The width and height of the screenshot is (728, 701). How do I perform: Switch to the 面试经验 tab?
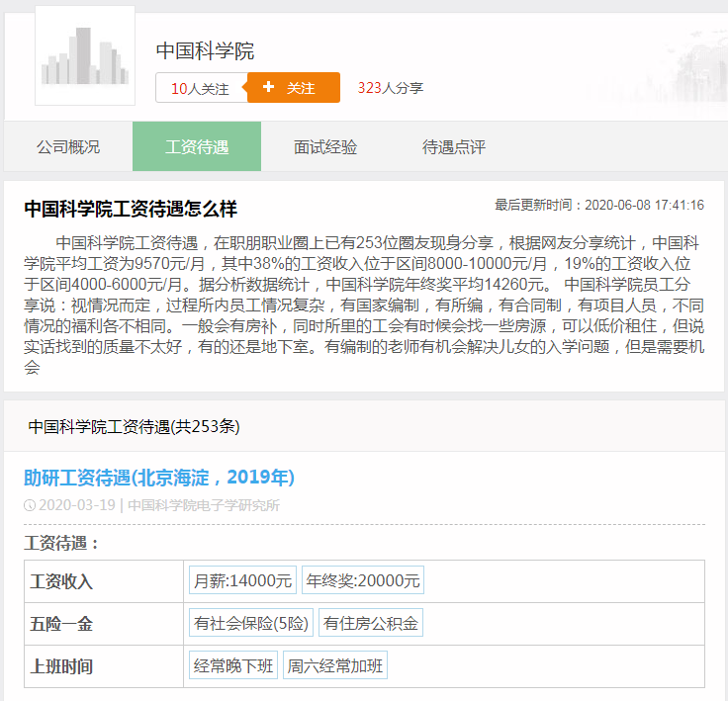[x=325, y=146]
